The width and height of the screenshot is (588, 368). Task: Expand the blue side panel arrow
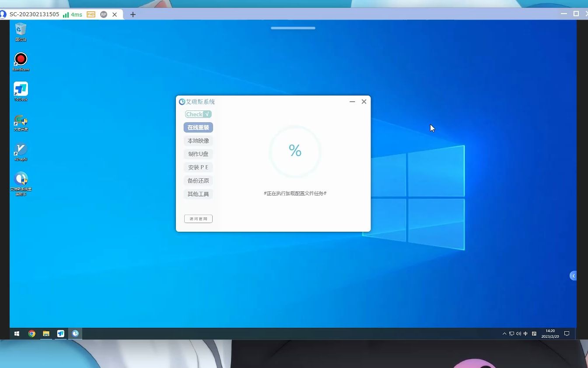point(573,276)
